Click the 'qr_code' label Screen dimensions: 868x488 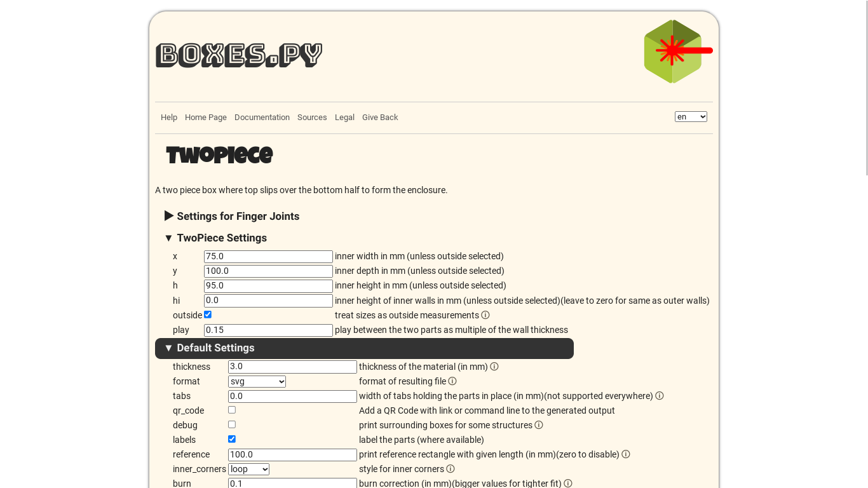(188, 410)
